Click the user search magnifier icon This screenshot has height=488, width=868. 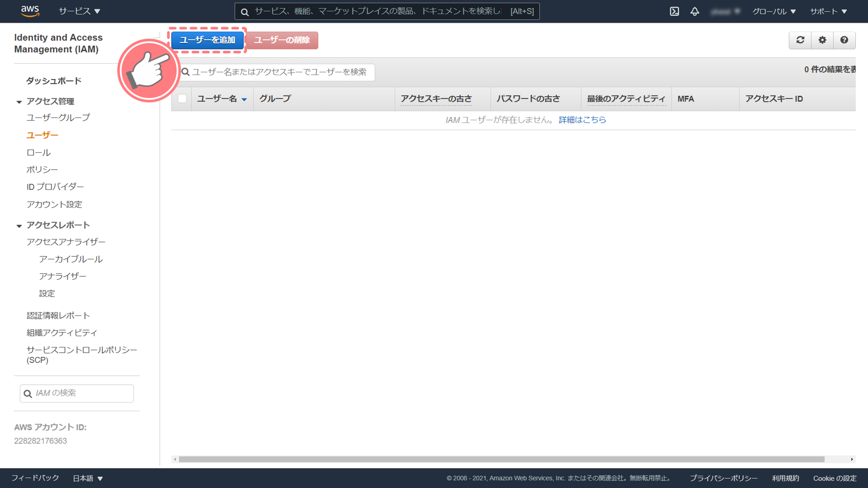(185, 72)
